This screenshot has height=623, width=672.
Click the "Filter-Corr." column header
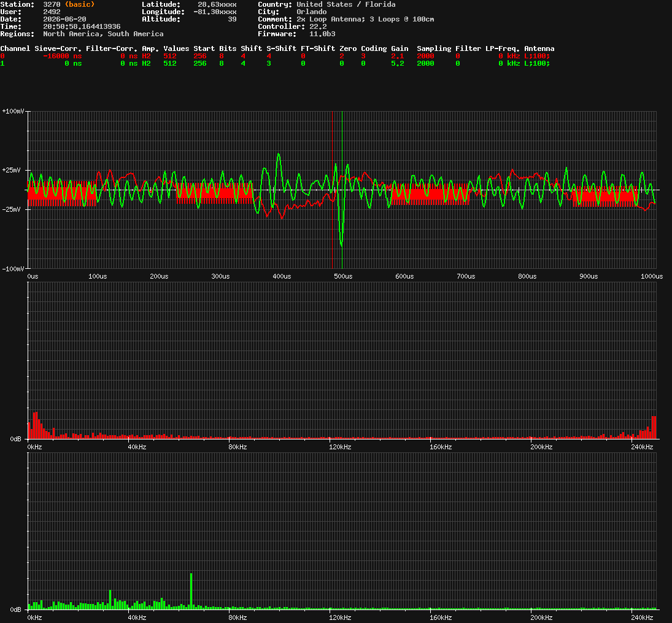click(112, 48)
